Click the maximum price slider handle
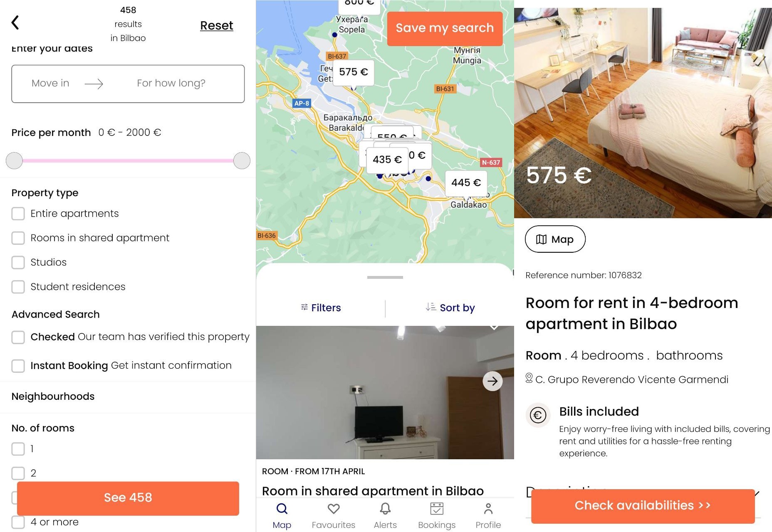 tap(242, 160)
